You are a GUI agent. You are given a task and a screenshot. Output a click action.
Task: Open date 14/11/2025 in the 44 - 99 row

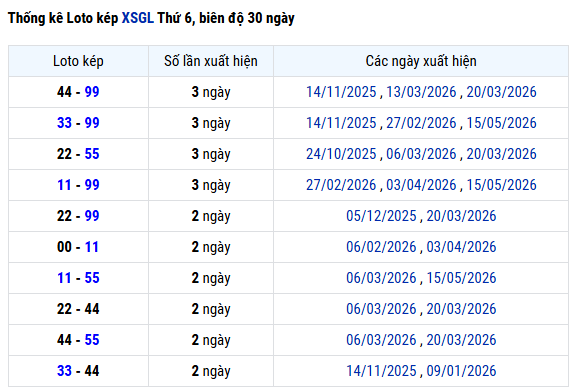click(341, 92)
